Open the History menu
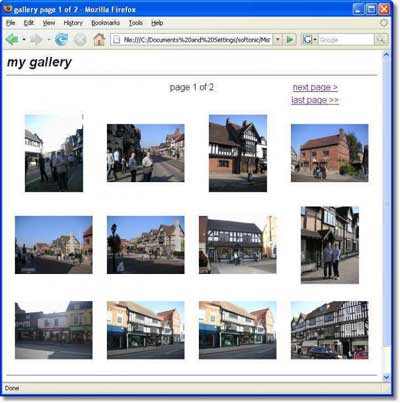 [73, 23]
